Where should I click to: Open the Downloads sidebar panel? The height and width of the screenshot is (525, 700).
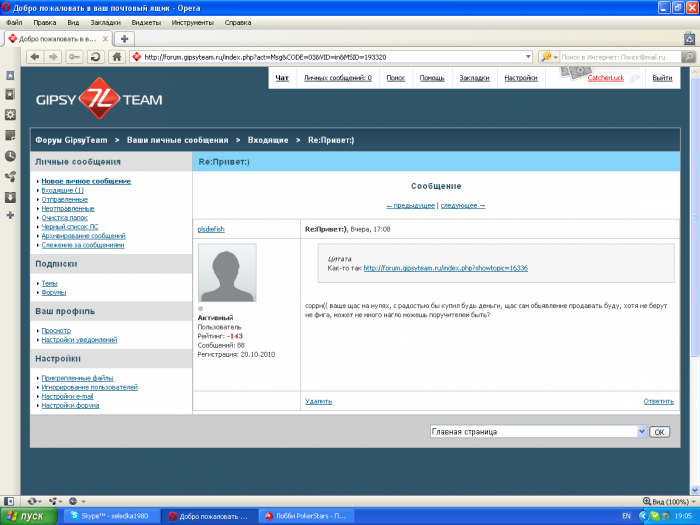[10, 197]
